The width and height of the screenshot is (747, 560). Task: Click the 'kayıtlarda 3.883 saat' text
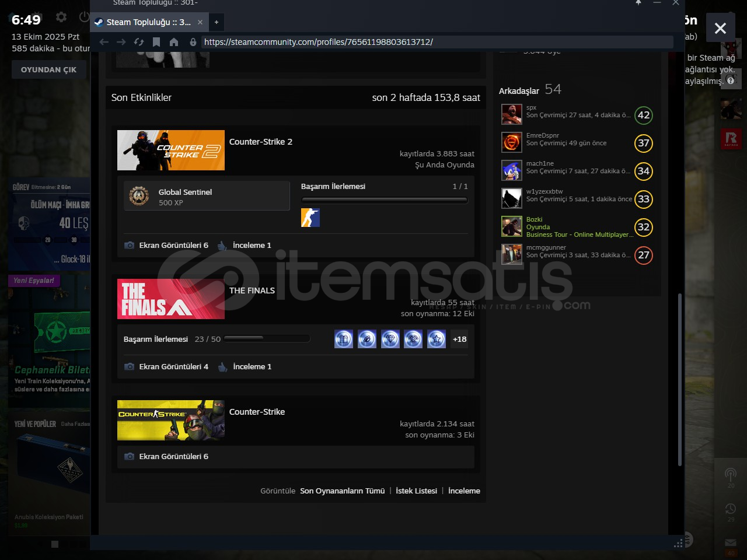[x=437, y=154]
